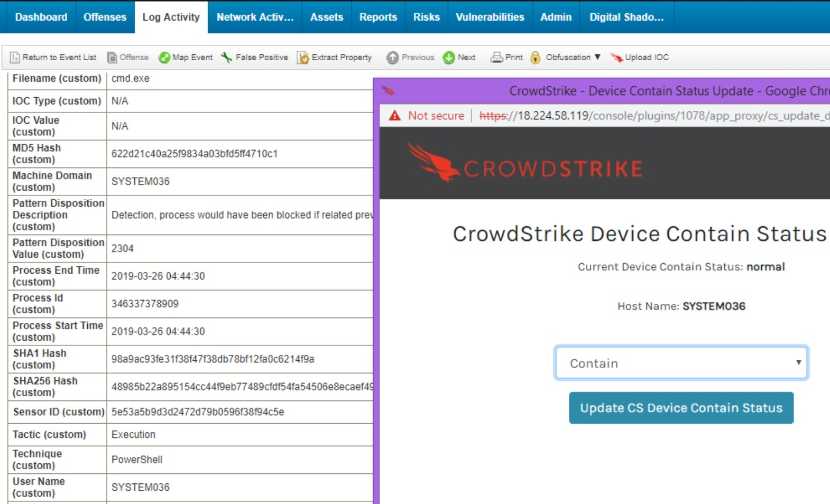Go to Previous event arrow icon
Image resolution: width=830 pixels, height=504 pixels.
[x=392, y=58]
